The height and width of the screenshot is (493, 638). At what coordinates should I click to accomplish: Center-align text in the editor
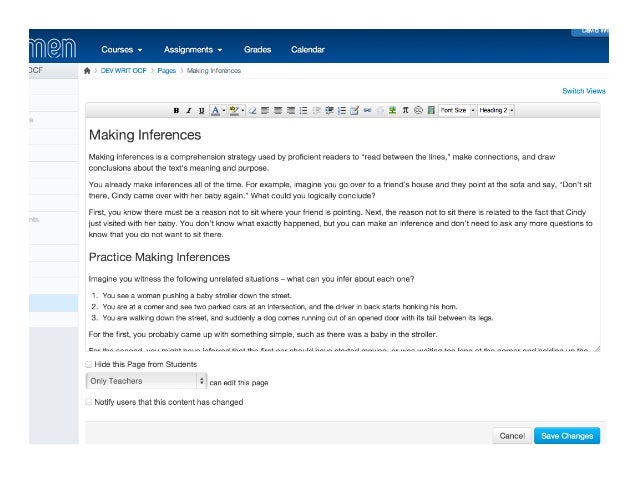click(x=278, y=110)
